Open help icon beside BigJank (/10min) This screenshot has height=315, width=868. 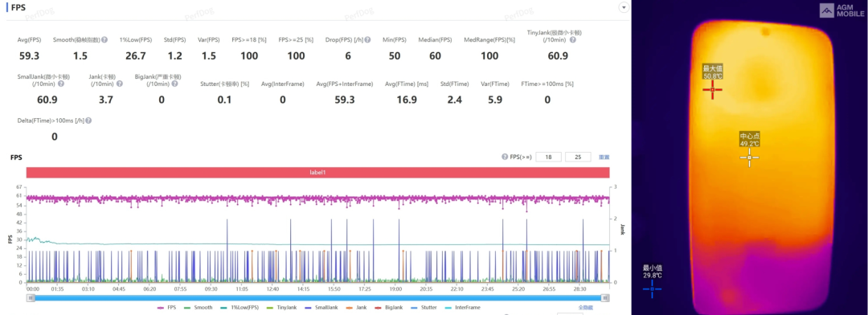175,84
